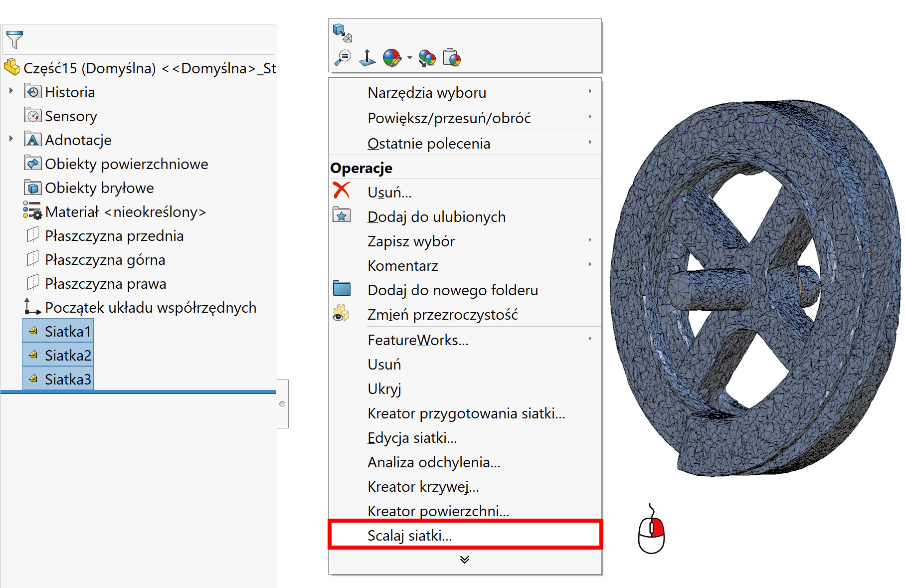The height and width of the screenshot is (588, 905).
Task: Click the Copy Appearance icon
Action: click(427, 58)
